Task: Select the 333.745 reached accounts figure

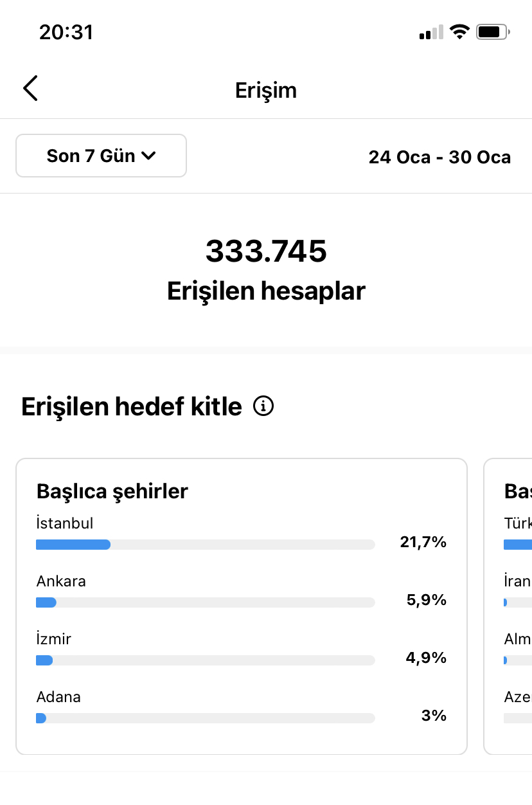Action: click(266, 251)
